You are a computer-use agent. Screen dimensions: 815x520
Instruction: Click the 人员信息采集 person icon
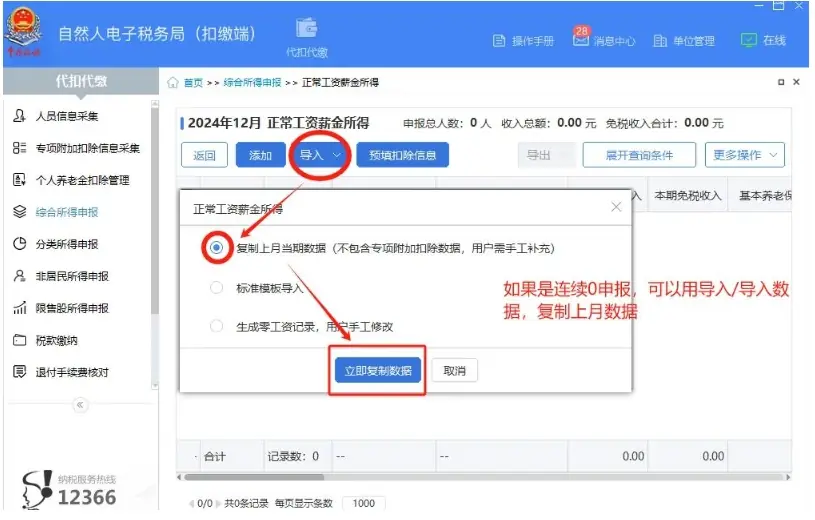(19, 116)
